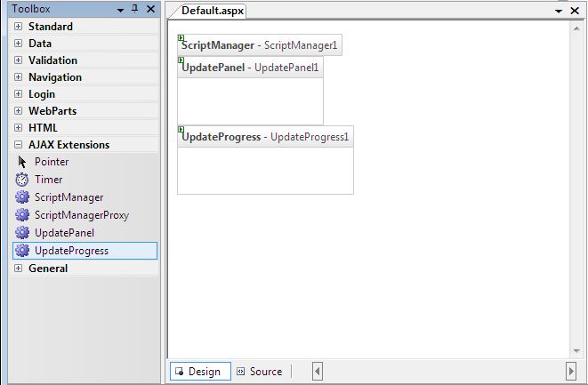Close the Default.aspx document
This screenshot has height=385, width=588.
point(575,11)
